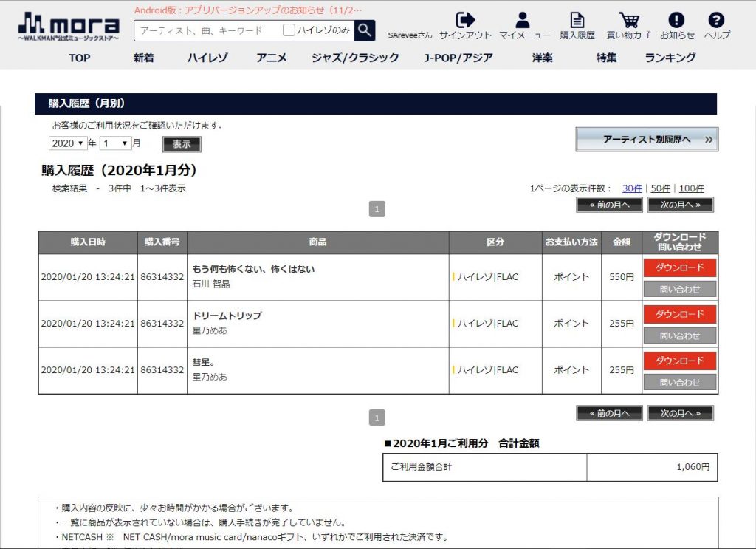Viewport: 756px width, 549px height.
Task: Click page 1 indicator below table
Action: click(x=377, y=417)
